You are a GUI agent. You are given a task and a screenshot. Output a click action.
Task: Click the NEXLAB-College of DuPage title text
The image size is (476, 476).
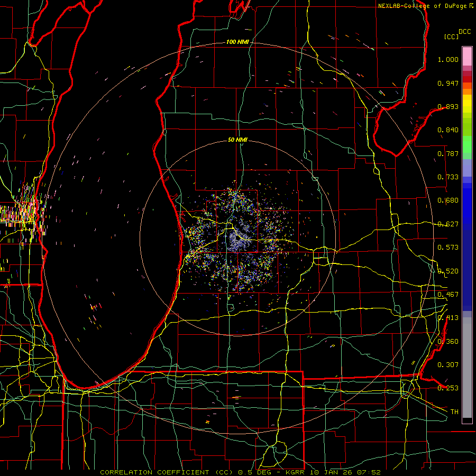[423, 6]
